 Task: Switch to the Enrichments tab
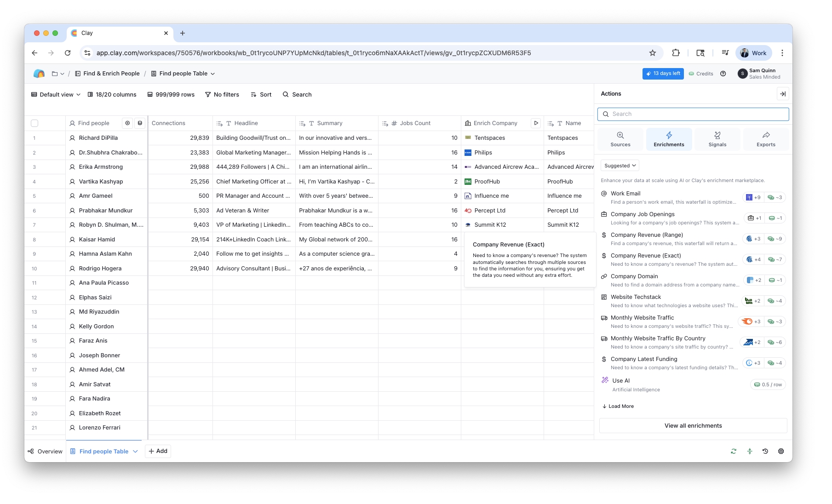click(x=669, y=139)
